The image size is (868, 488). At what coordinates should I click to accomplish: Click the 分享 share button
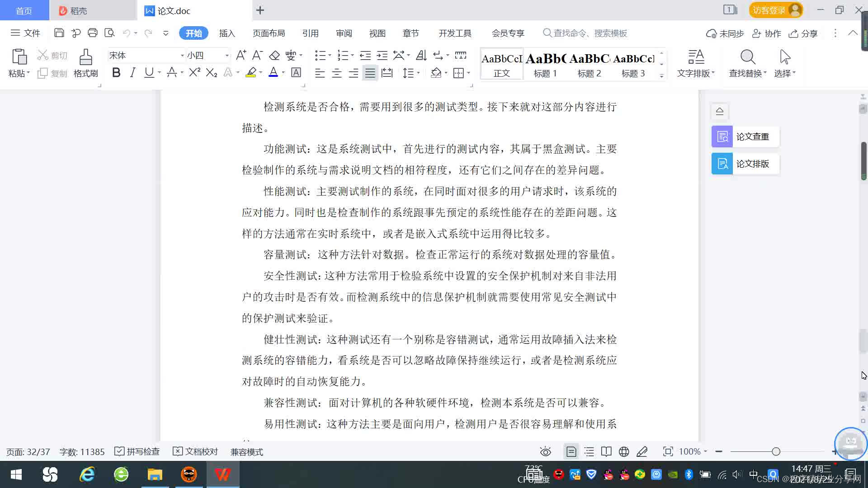tap(803, 33)
